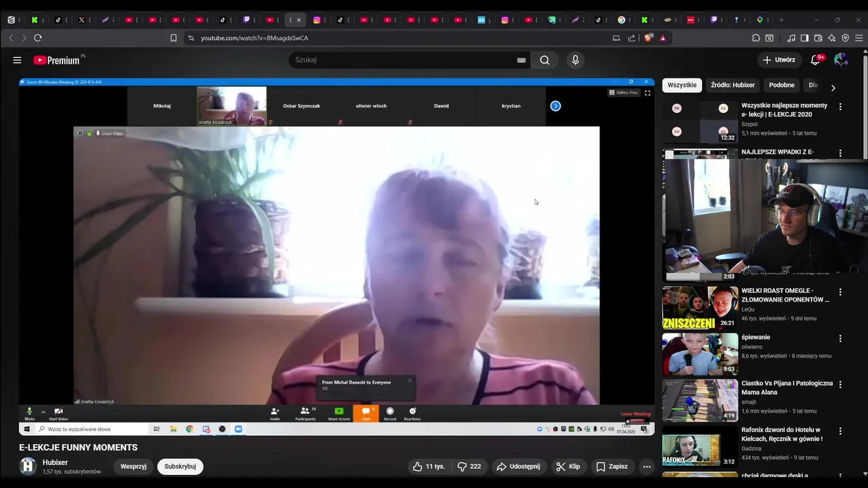This screenshot has height=488, width=868.
Task: Open the browser extensions puzzle icon
Action: [x=756, y=38]
